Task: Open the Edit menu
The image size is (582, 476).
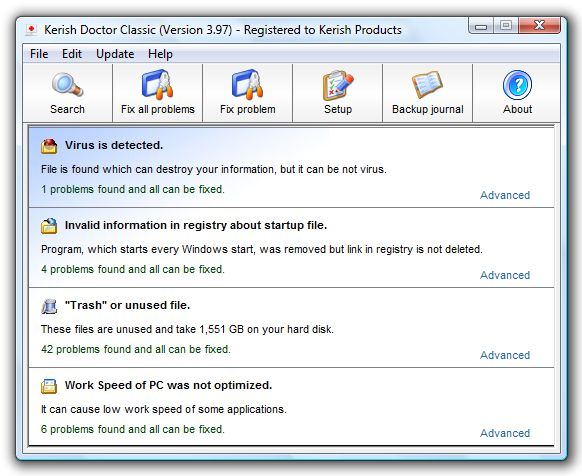Action: click(72, 54)
